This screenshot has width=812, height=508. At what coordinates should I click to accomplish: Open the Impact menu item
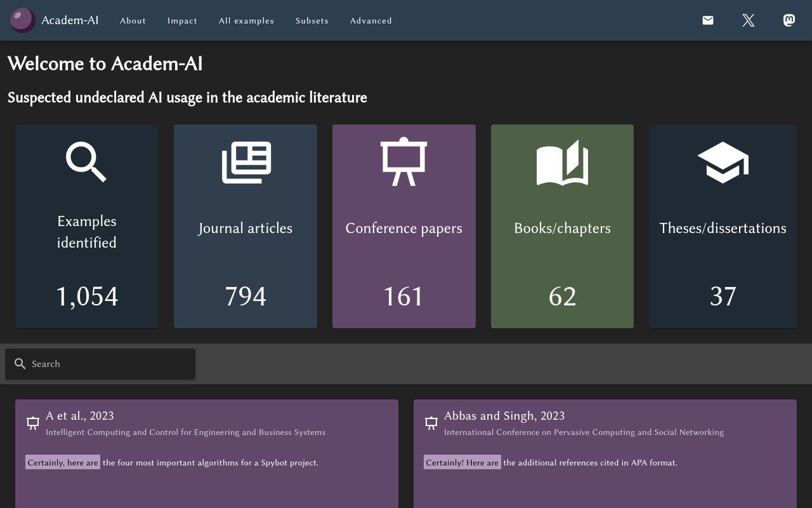182,20
